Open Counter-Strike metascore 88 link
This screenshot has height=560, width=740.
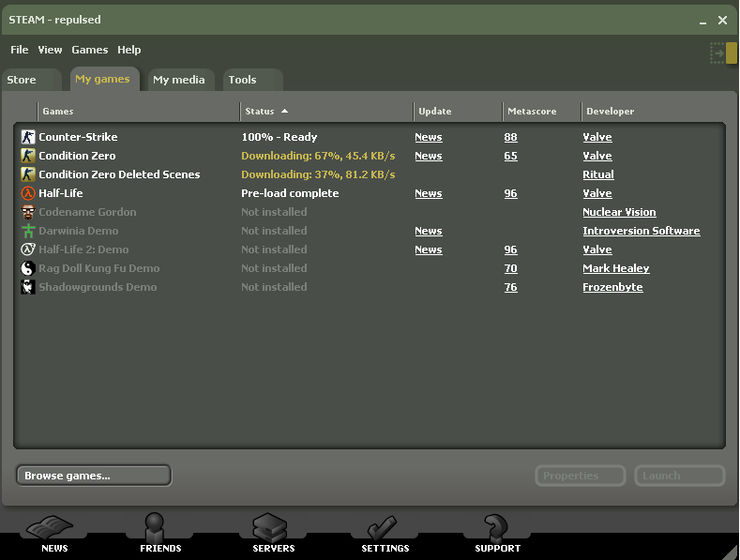click(510, 137)
